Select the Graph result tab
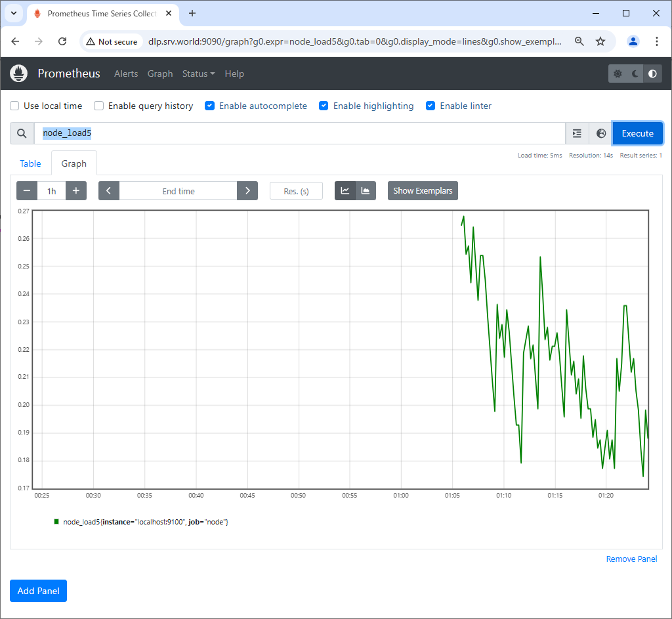The image size is (672, 619). pyautogui.click(x=73, y=163)
